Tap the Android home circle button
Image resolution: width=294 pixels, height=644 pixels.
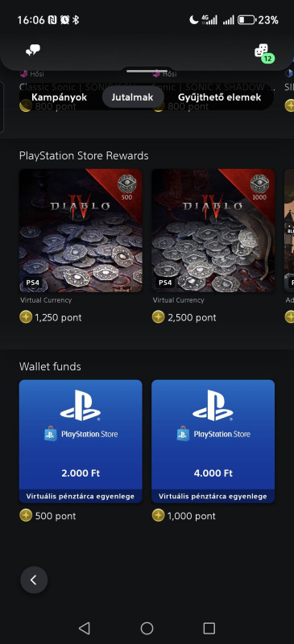(x=147, y=628)
